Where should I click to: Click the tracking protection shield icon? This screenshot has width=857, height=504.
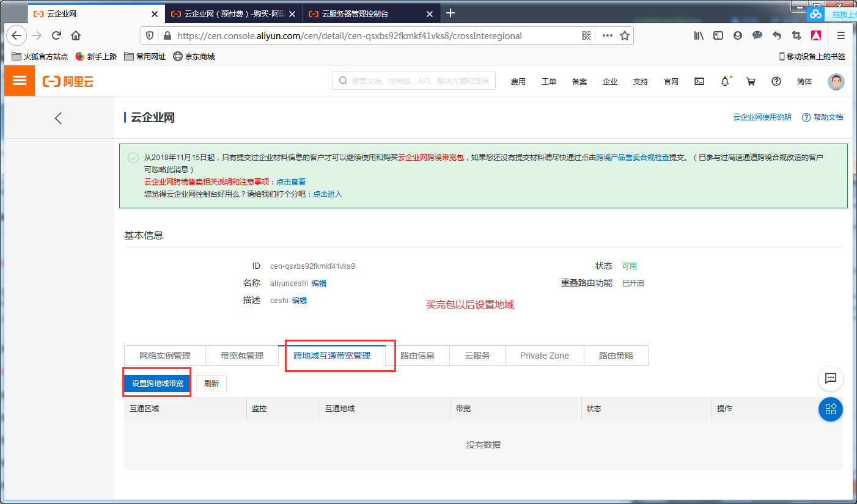(x=150, y=35)
